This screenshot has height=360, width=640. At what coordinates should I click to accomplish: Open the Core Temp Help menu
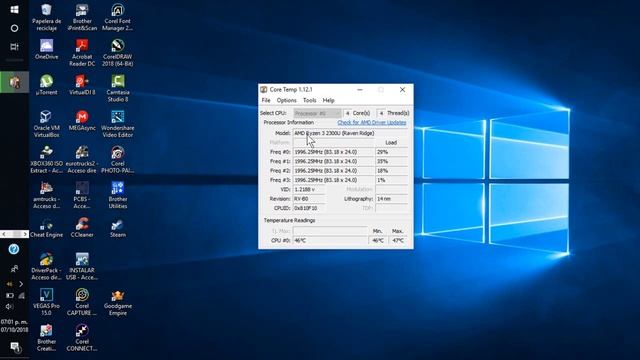coord(329,100)
